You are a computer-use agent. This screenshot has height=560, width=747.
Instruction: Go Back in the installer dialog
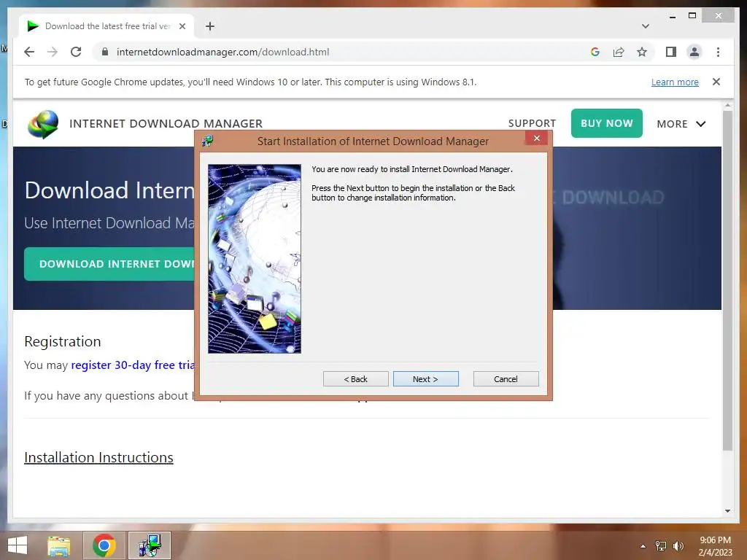(x=355, y=379)
